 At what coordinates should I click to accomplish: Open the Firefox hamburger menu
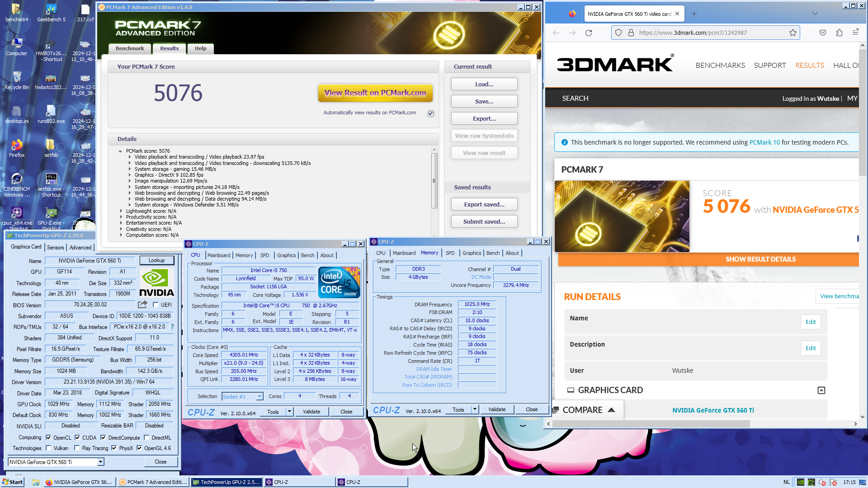coord(855,33)
